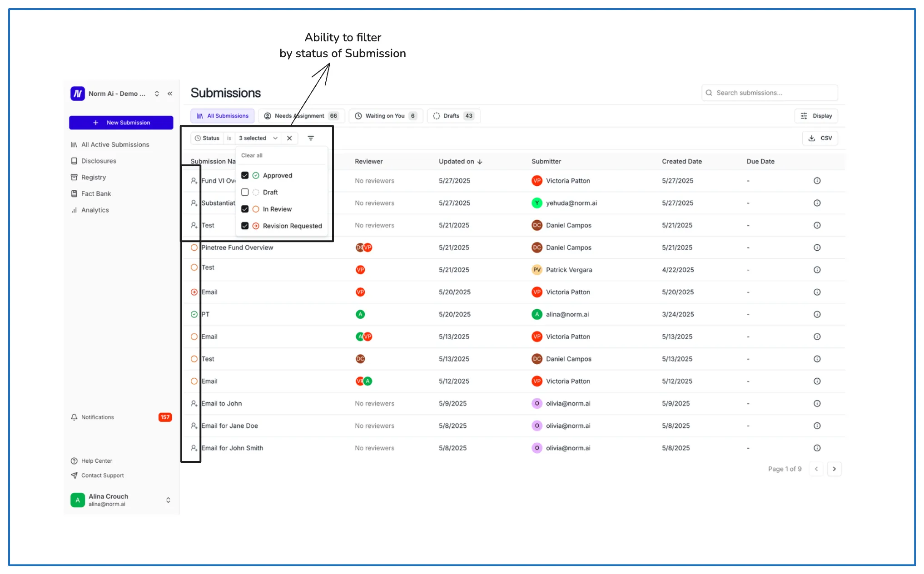Click the Reviewer column header
Image resolution: width=924 pixels, height=574 pixels.
pos(368,161)
